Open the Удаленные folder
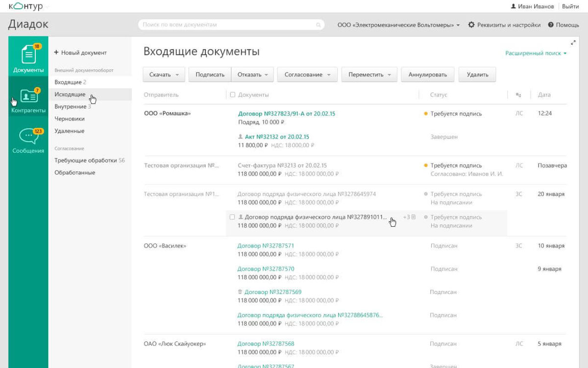The image size is (588, 368). click(x=69, y=131)
